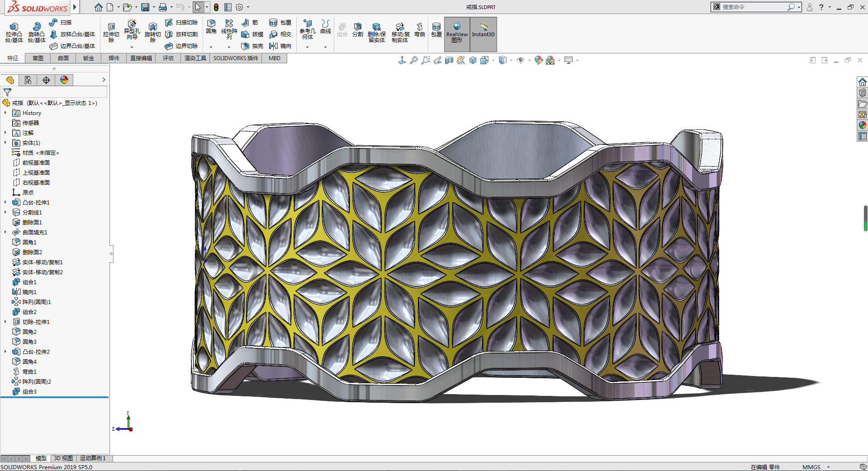Toggle Instant3D mode
The width and height of the screenshot is (868, 471).
click(483, 34)
